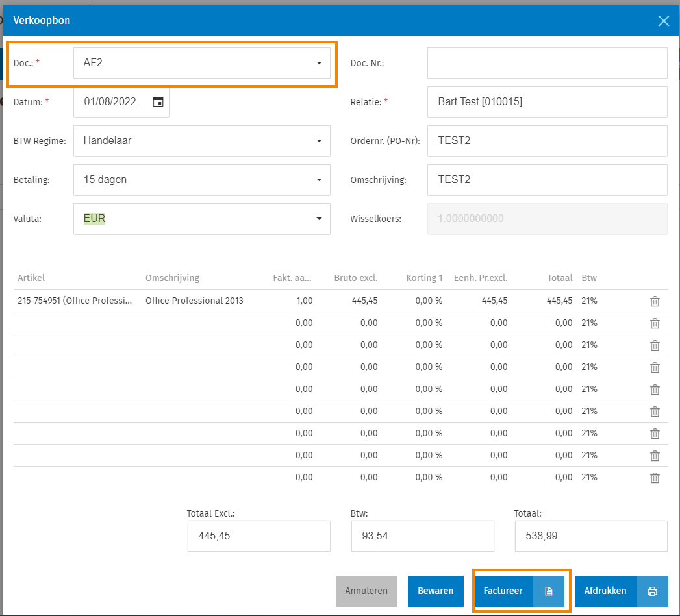
Task: Focus the Doc. Nr. input field
Action: tap(548, 63)
